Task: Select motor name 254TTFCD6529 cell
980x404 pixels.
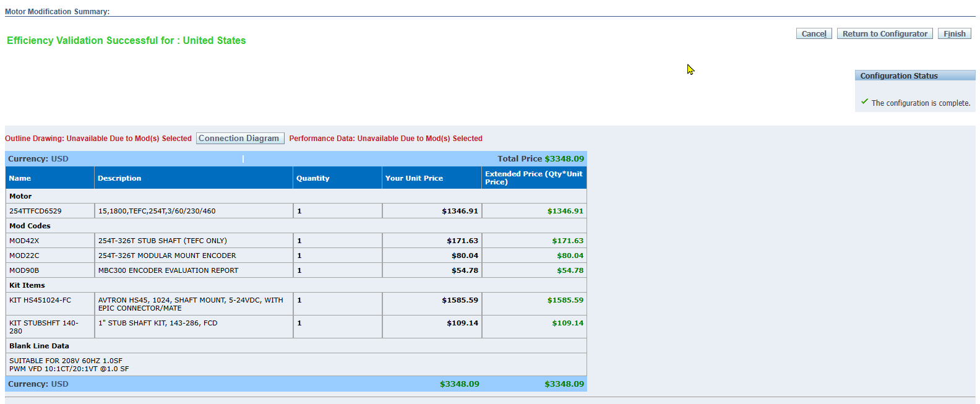Action: [x=35, y=211]
